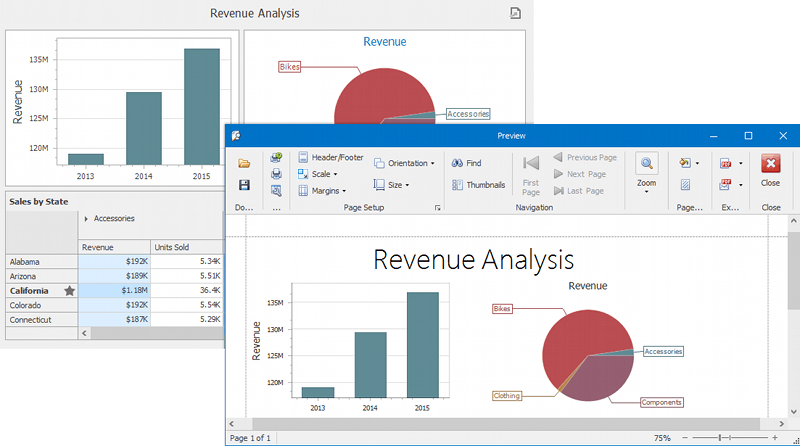800x446 pixels.
Task: Toggle the Thumbnails panel
Action: pos(478,185)
